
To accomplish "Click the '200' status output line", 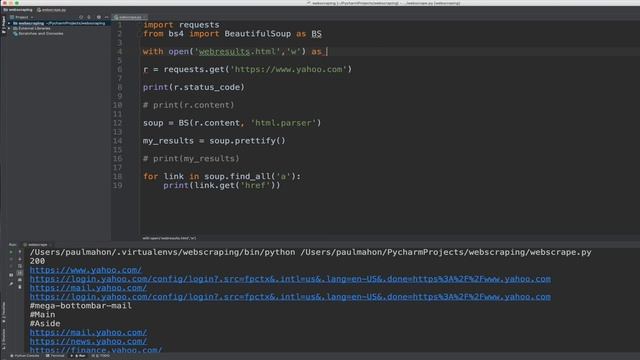I will point(37,261).
